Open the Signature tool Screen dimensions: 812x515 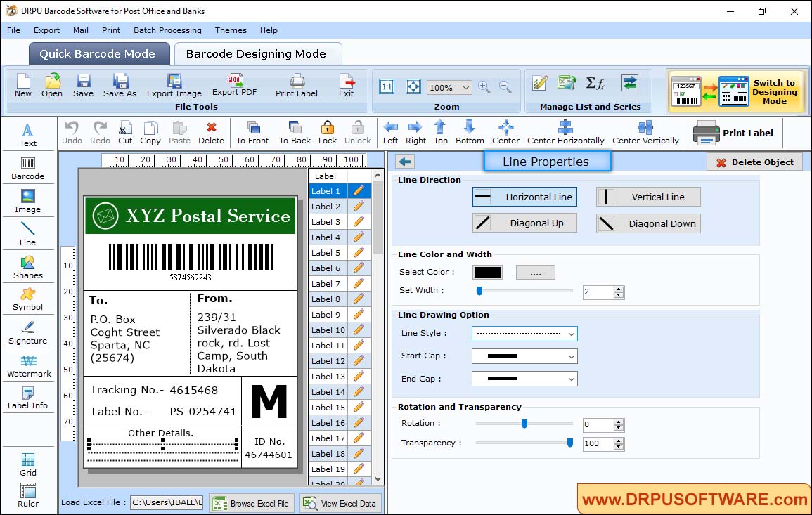coord(28,333)
